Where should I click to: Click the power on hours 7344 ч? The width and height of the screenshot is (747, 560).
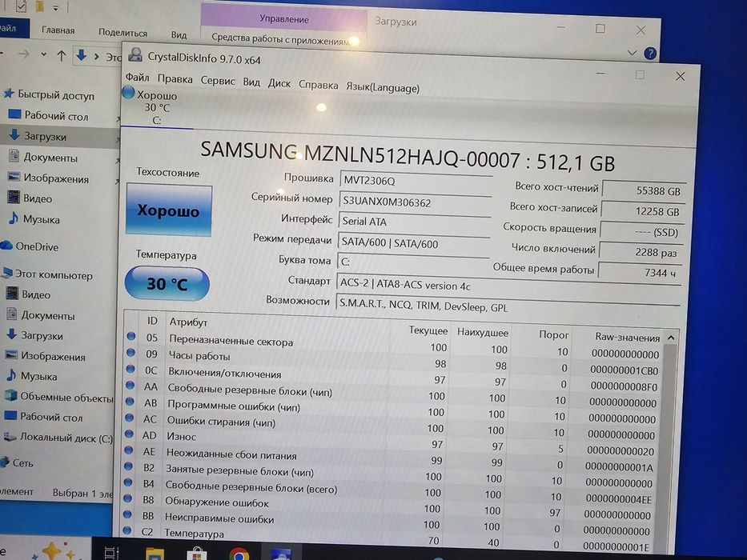pos(640,272)
